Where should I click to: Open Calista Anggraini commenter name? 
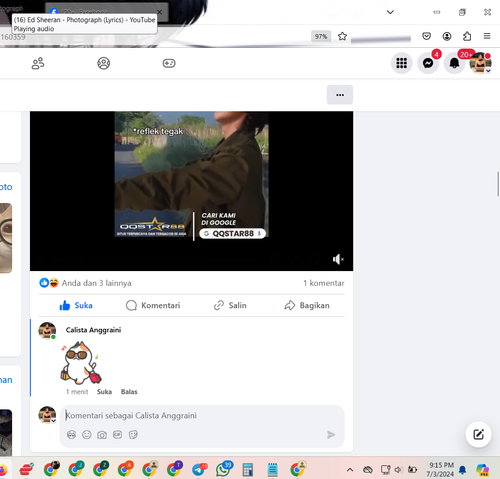tap(93, 330)
